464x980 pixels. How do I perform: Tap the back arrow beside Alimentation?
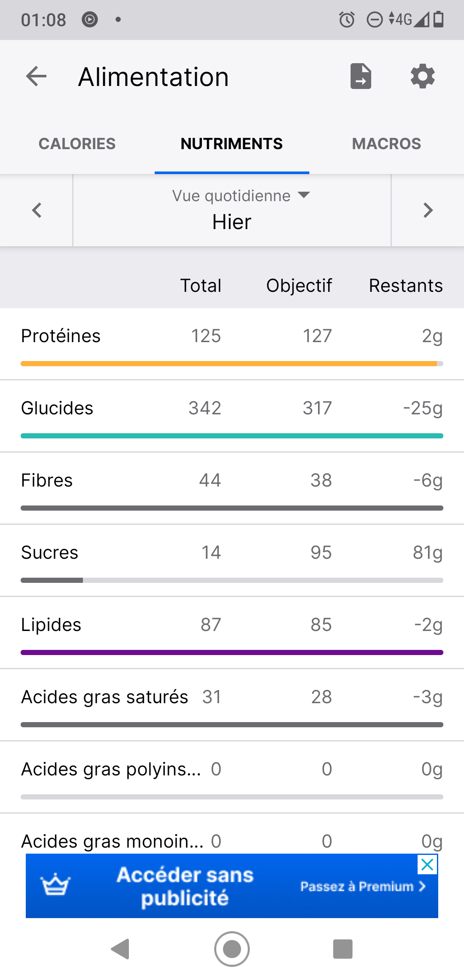click(36, 77)
